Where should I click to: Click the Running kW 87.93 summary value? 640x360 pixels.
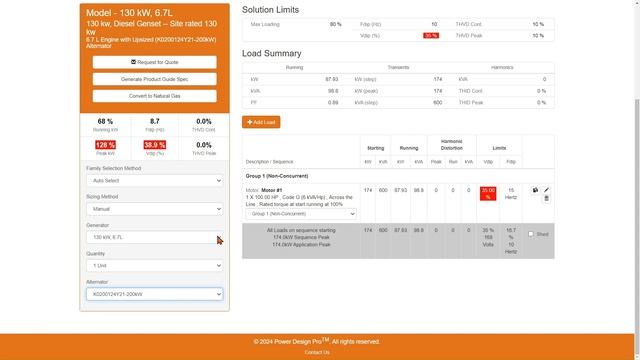point(332,79)
